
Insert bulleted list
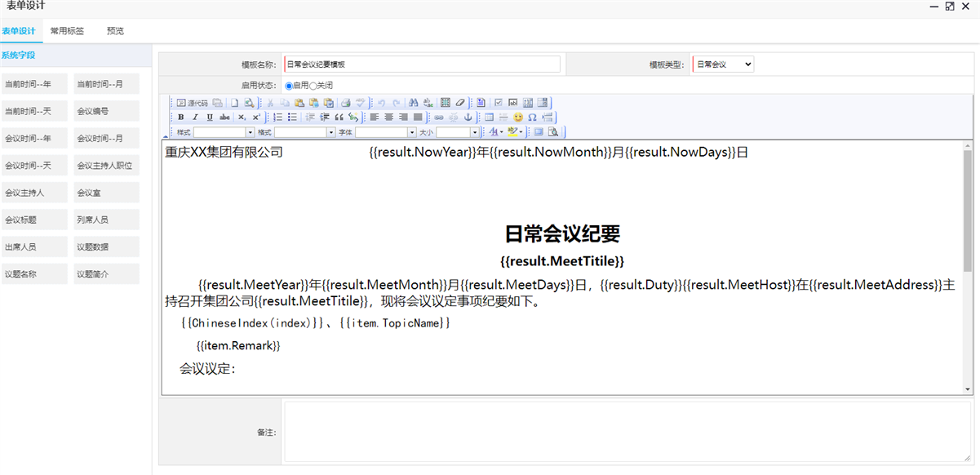pos(292,118)
